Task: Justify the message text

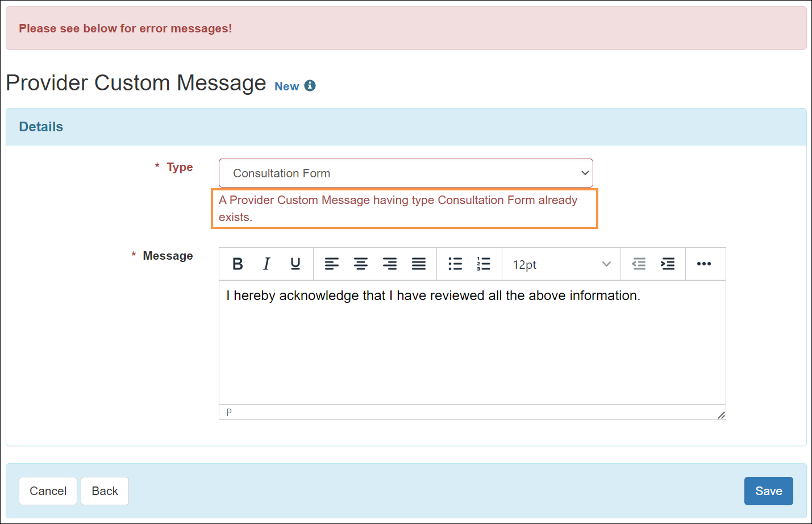Action: [x=419, y=264]
